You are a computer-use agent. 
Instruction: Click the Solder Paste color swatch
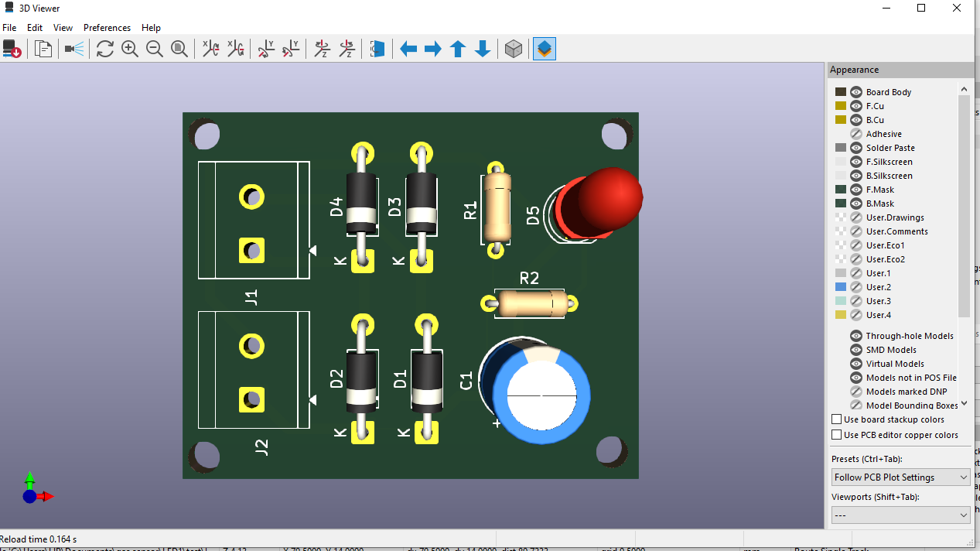pyautogui.click(x=841, y=148)
